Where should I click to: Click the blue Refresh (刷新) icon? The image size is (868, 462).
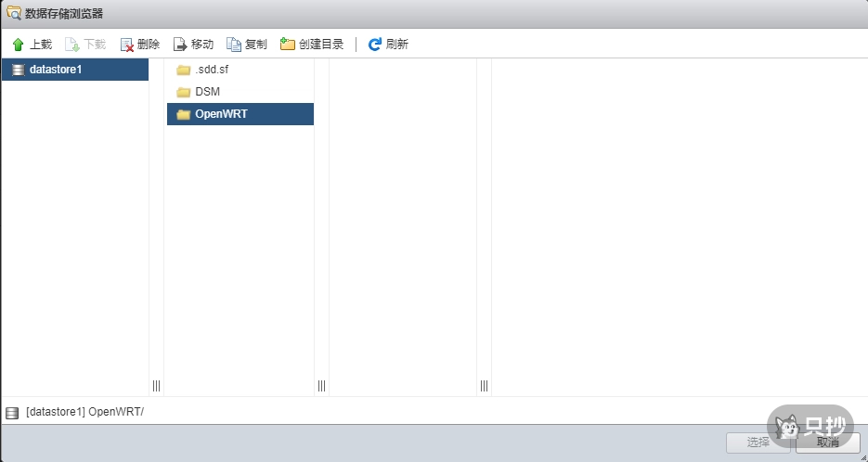pyautogui.click(x=375, y=45)
